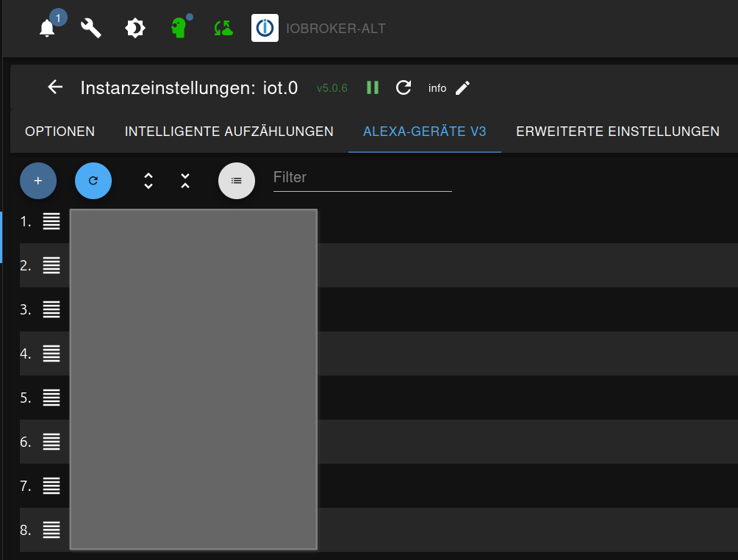Open system settings wrench icon
738x560 pixels.
[x=91, y=28]
